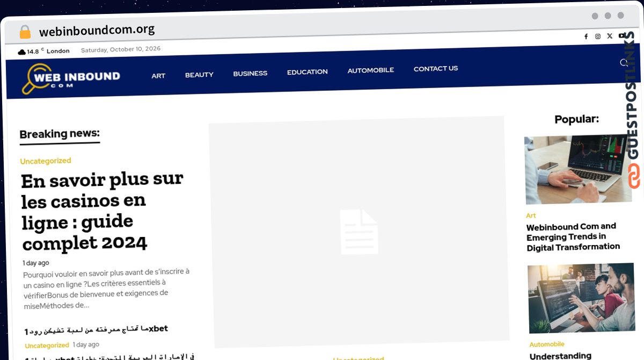Image resolution: width=644 pixels, height=360 pixels.
Task: Open the article 'En savoir plus sur les casinos en ligne'
Action: coord(103,211)
